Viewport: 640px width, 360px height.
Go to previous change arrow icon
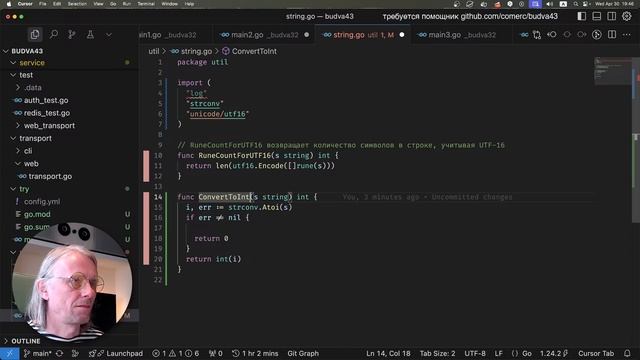click(552, 35)
